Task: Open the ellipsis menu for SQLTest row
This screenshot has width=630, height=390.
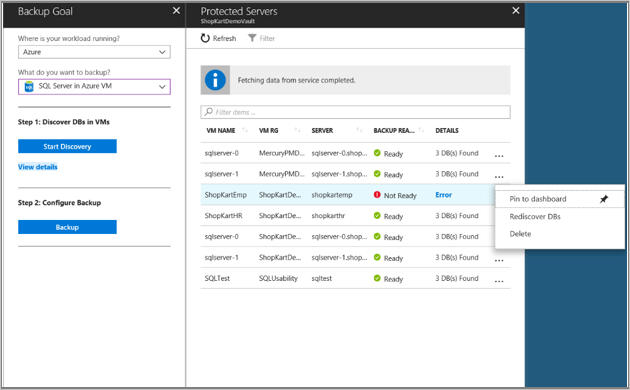Action: (x=499, y=281)
